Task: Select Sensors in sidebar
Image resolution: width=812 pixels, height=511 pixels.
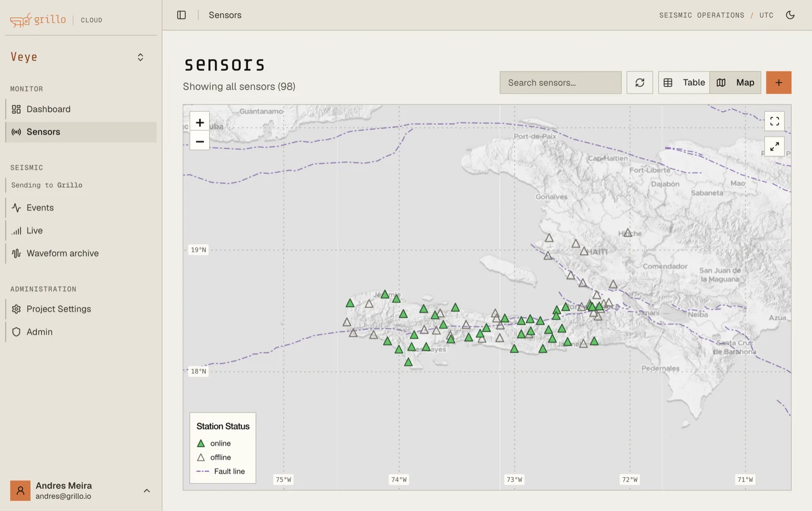Action: pos(81,132)
